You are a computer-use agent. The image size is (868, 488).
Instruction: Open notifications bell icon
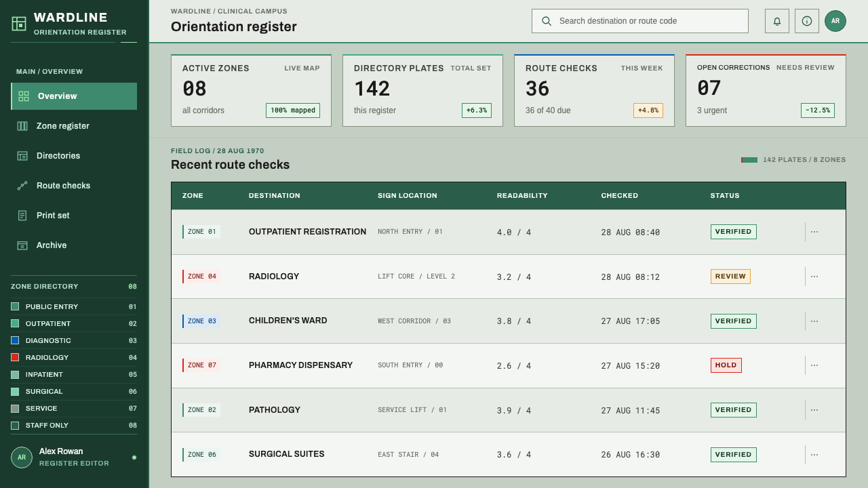[777, 21]
